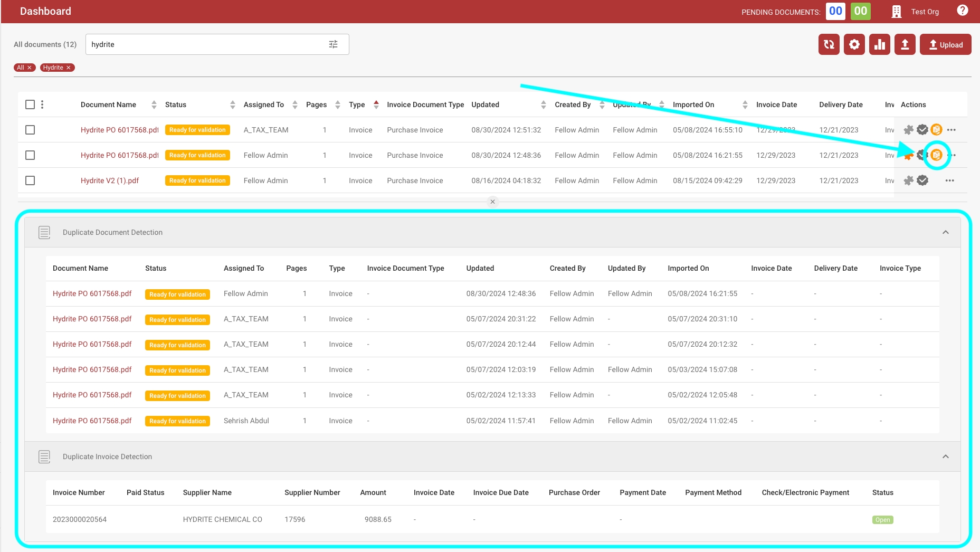Remove the Hydrite filter chip

coord(69,68)
